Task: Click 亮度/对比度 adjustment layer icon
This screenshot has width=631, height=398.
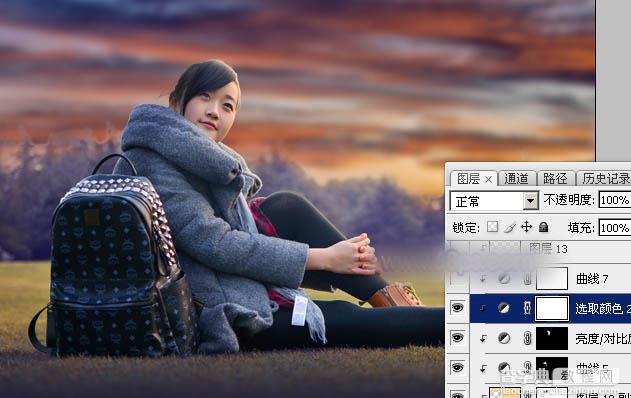Action: click(504, 338)
